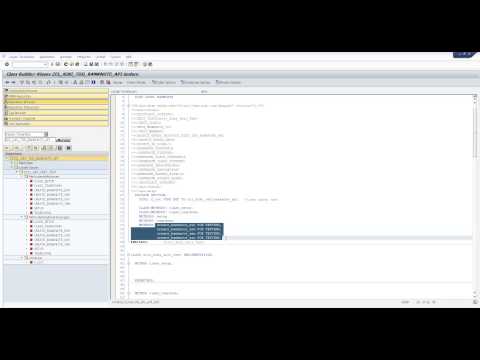Select SETUP under method definitions node
The height and width of the screenshot is (360, 480).
click(39, 208)
